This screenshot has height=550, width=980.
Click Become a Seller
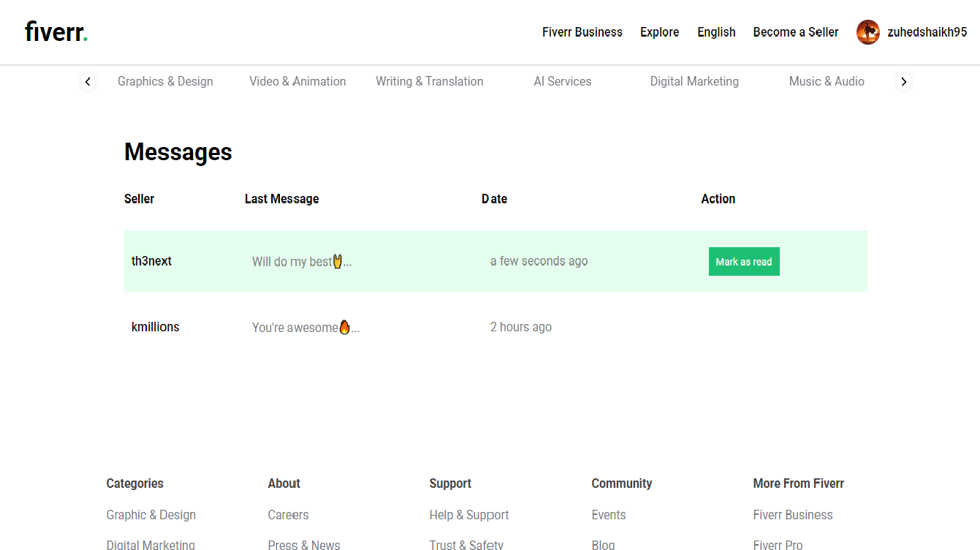(x=796, y=32)
